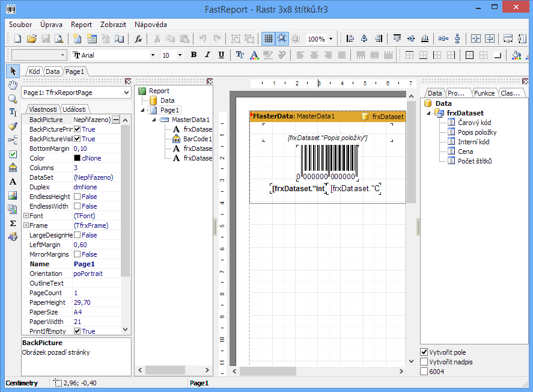533x392 pixels.
Task: Click the BackPicture ellipsis button
Action: [x=116, y=120]
